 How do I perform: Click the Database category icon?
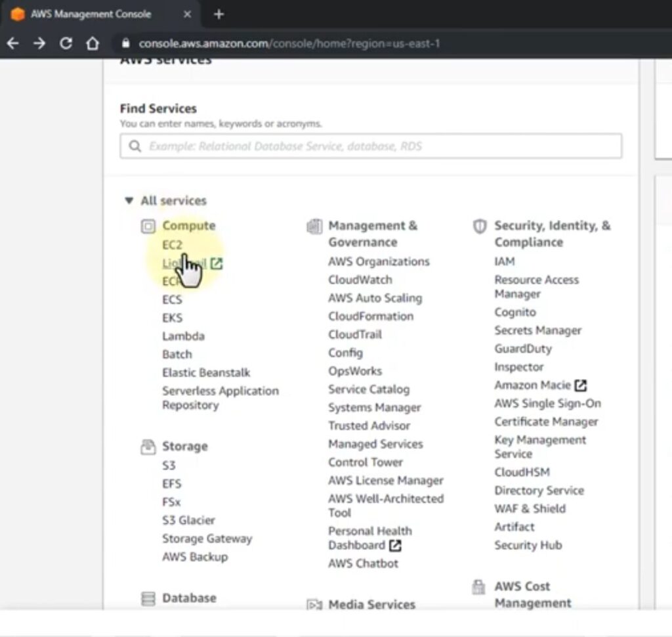(149, 598)
